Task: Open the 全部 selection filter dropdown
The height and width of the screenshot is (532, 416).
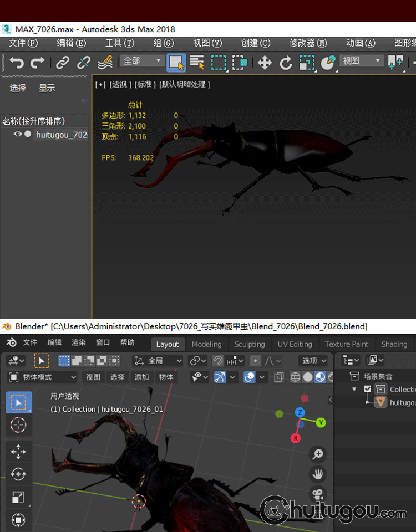Action: (143, 61)
